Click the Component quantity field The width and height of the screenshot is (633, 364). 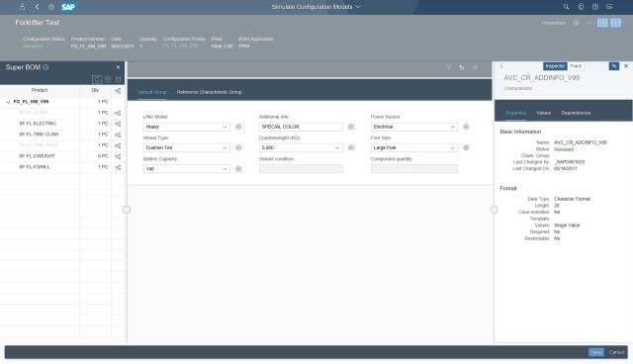click(413, 169)
